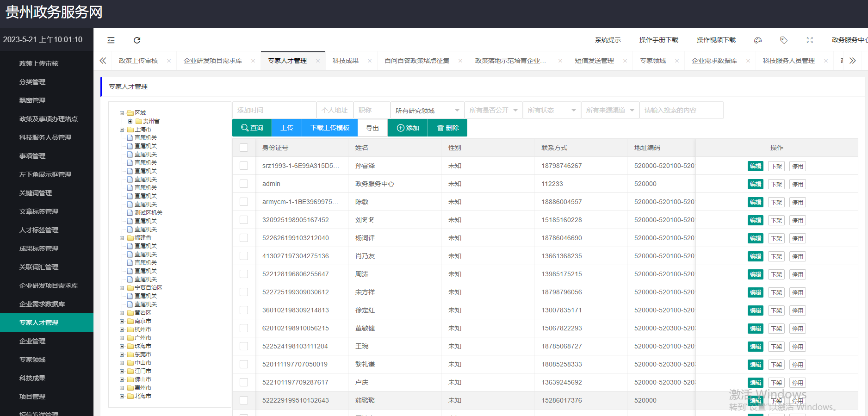The image size is (868, 416).
Task: Open the 所有是否公开 dropdown
Action: [493, 110]
